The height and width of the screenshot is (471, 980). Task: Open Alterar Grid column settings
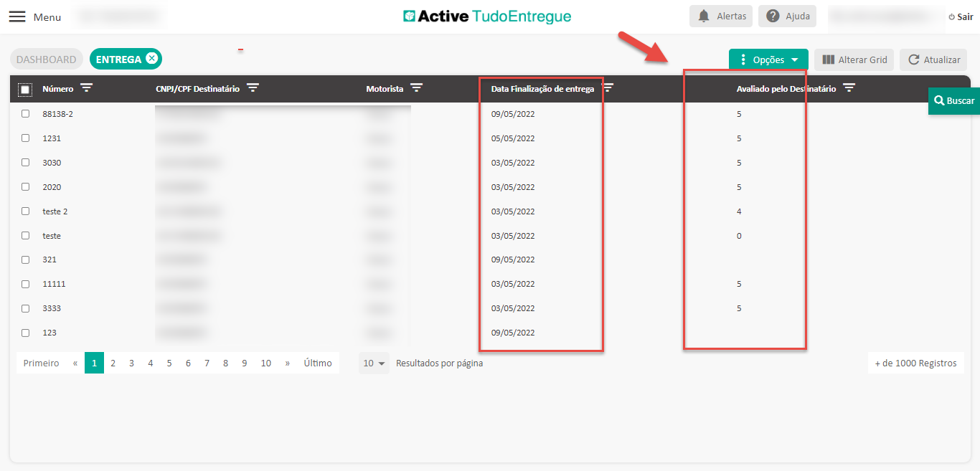[854, 60]
